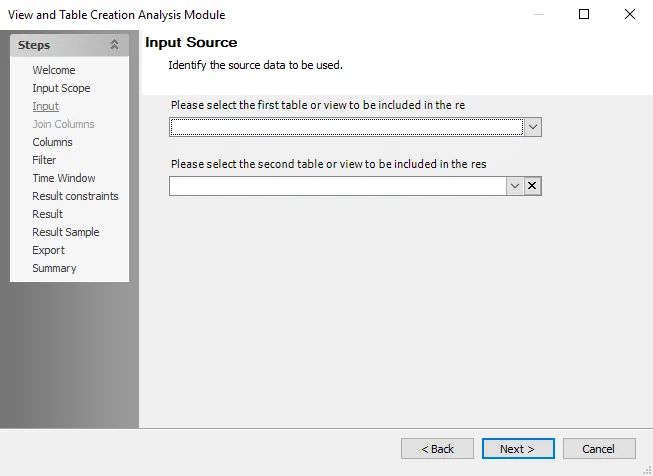Clear the second table selection with X icon

click(x=532, y=186)
